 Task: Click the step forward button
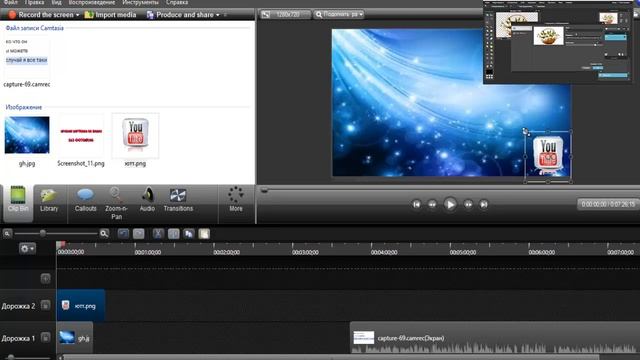(x=468, y=204)
